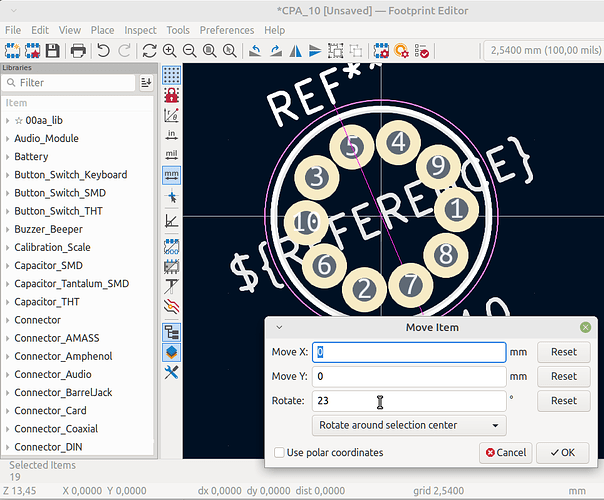Screen dimensions: 604x500
Task: Switch units to millimeters
Action: [x=171, y=175]
